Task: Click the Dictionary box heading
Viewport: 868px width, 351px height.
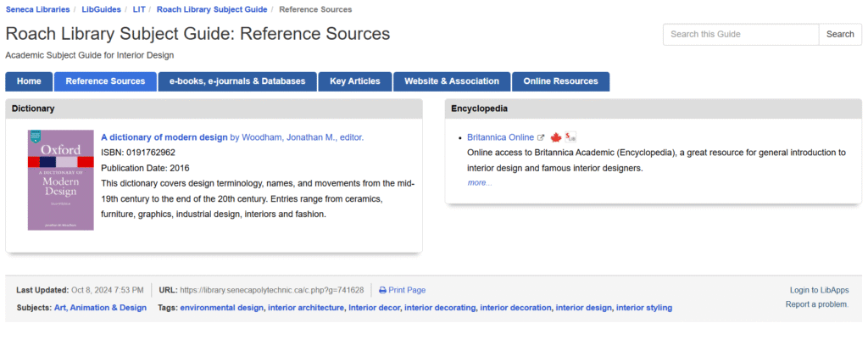Action: 33,109
